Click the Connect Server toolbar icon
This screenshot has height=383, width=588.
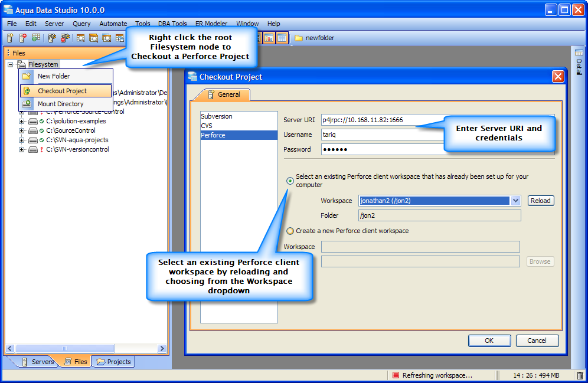(52, 38)
